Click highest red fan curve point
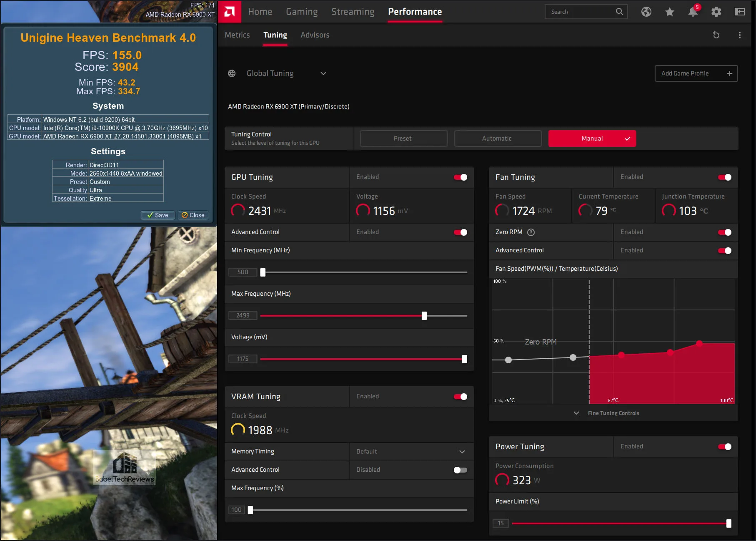Screen dimensions: 756x541 point(699,344)
